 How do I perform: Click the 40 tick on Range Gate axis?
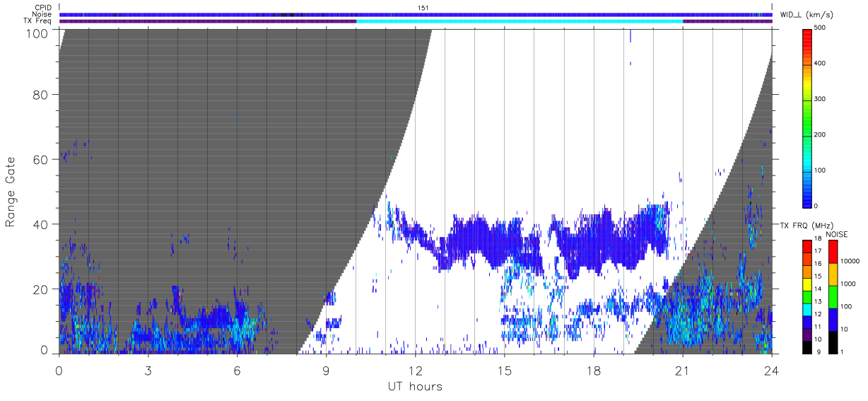(x=40, y=224)
